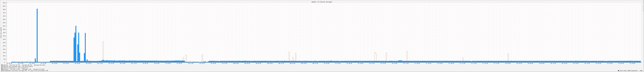Click the orange poor link performance swatch
This screenshot has height=72, width=644.
pos(2,67)
